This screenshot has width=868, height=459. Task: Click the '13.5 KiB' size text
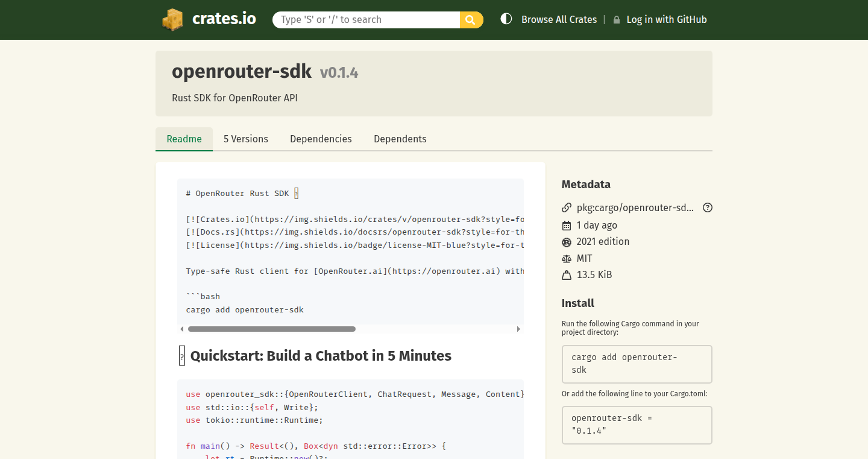pyautogui.click(x=594, y=274)
